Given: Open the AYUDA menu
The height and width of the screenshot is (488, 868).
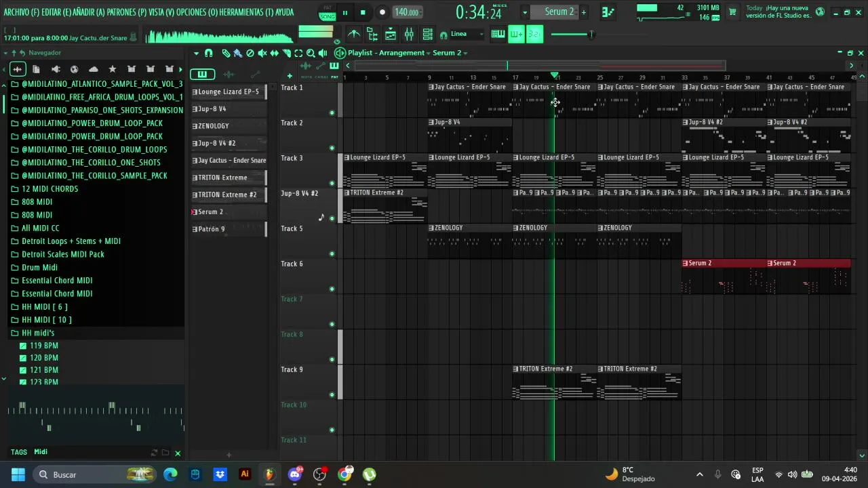Looking at the screenshot, I should pyautogui.click(x=285, y=12).
